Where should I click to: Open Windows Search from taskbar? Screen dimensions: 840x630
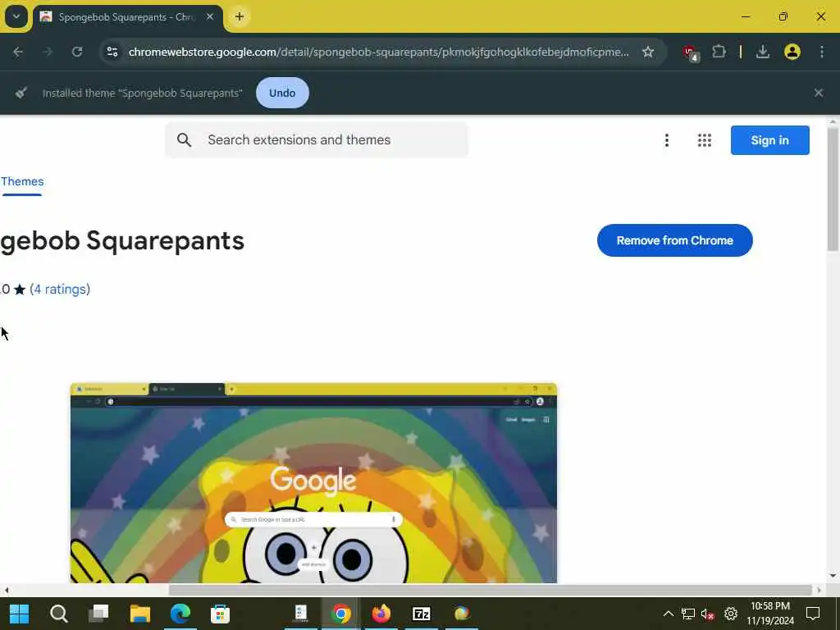[x=59, y=614]
